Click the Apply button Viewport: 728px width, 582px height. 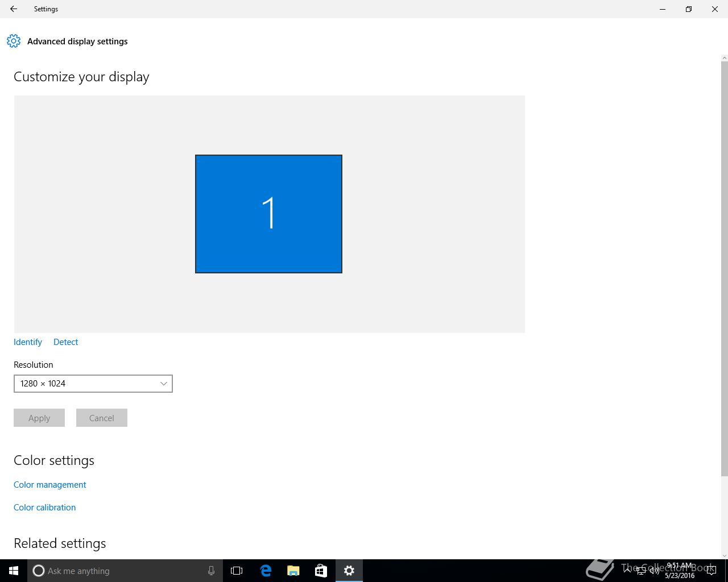pos(39,418)
